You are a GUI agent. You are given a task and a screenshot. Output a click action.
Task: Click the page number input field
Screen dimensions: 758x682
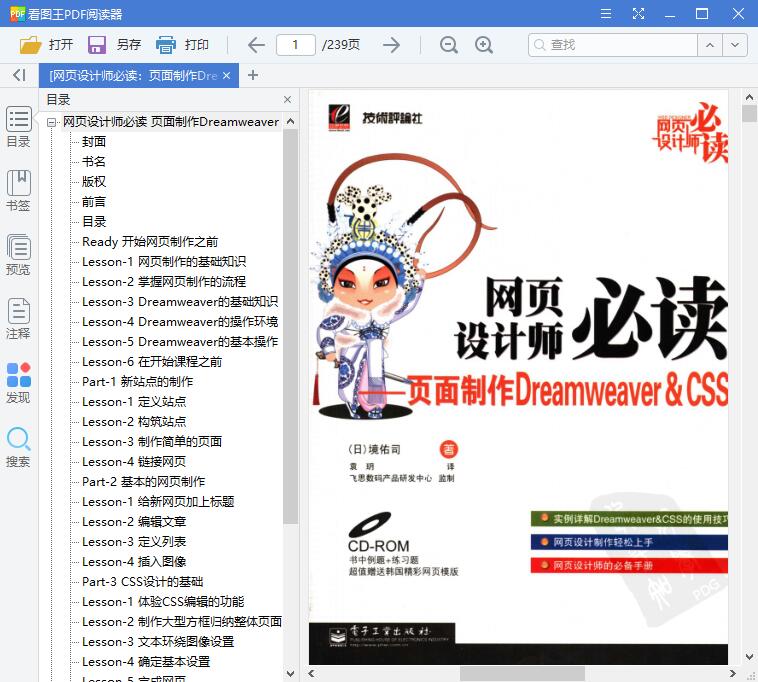click(295, 45)
